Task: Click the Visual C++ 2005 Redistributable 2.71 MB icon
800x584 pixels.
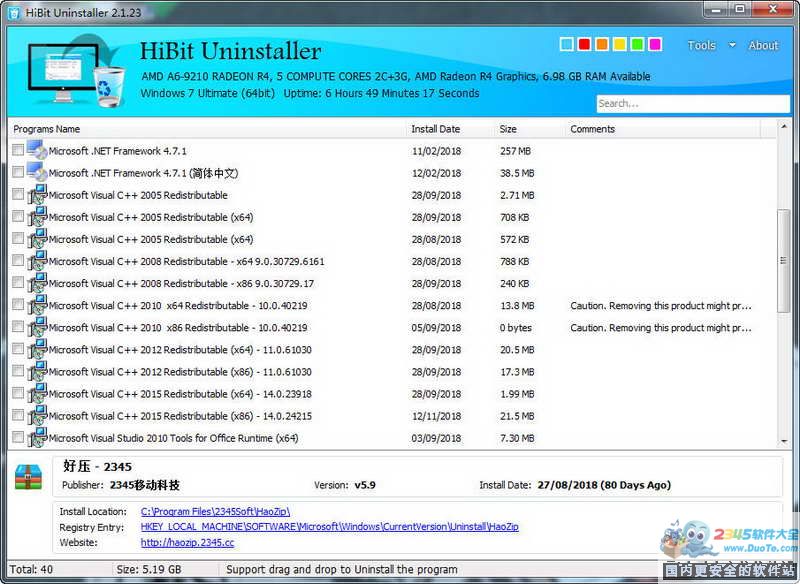Action: pos(37,194)
